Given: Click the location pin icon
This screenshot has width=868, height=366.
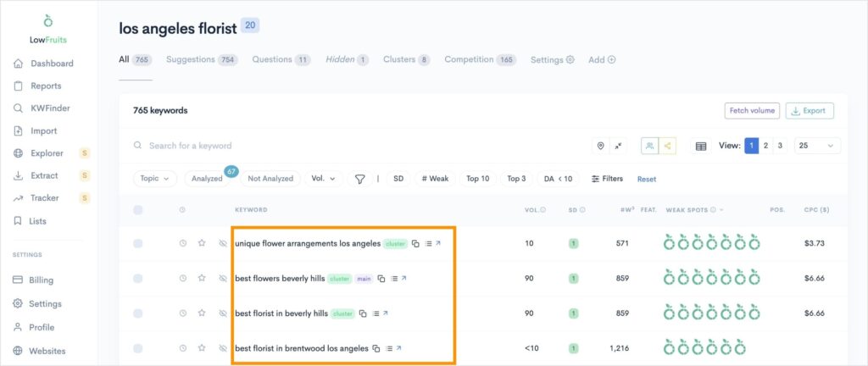Looking at the screenshot, I should 601,146.
